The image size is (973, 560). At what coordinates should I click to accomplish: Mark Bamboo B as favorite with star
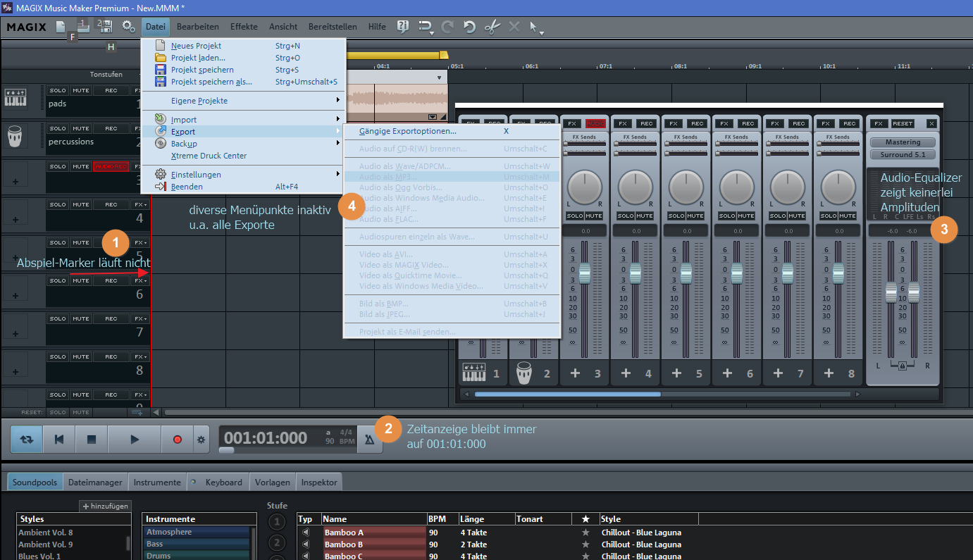(585, 545)
